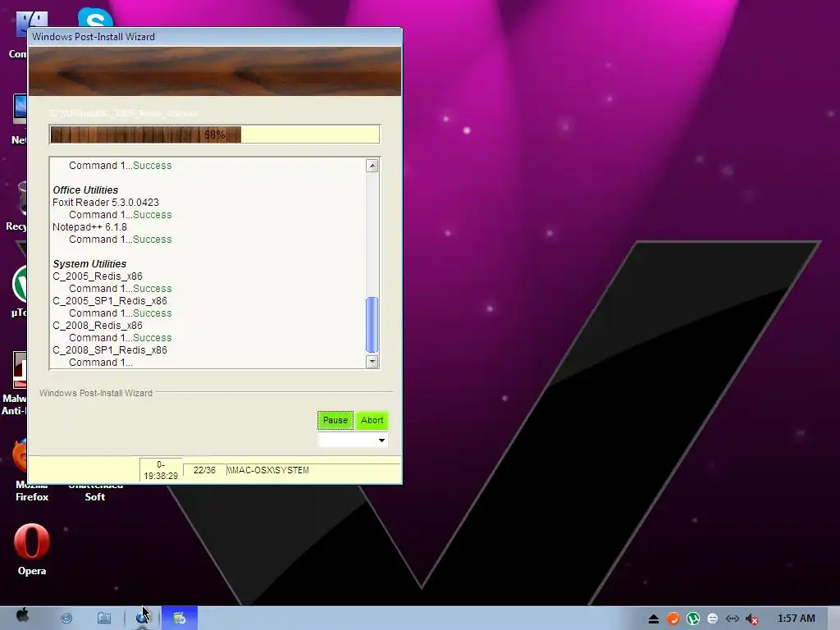Select C_2008_Redis_x86 entry
Image resolution: width=840 pixels, height=630 pixels.
click(98, 326)
